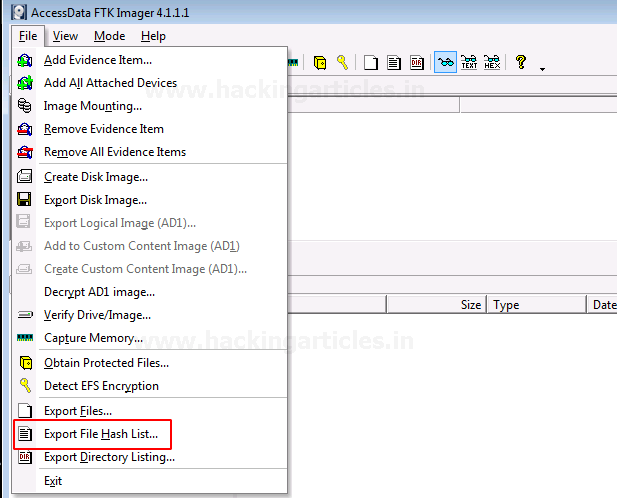
Task: Choose Export Disk Image entry
Action: (x=150, y=200)
